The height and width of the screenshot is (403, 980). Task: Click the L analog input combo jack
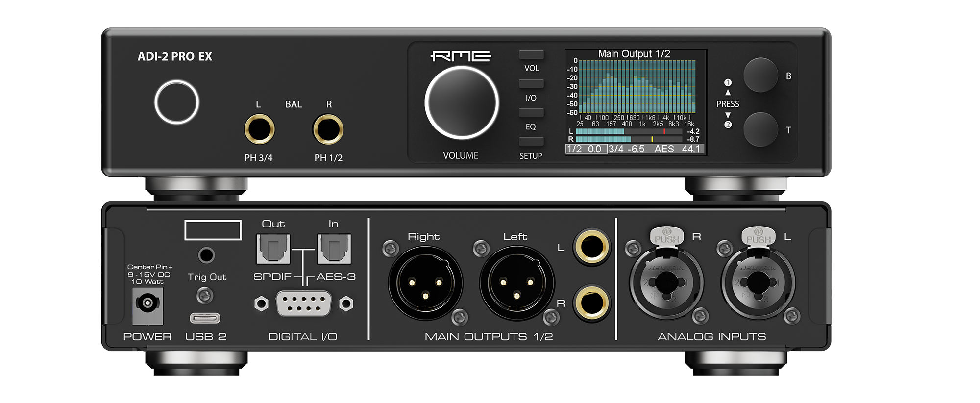(758, 282)
